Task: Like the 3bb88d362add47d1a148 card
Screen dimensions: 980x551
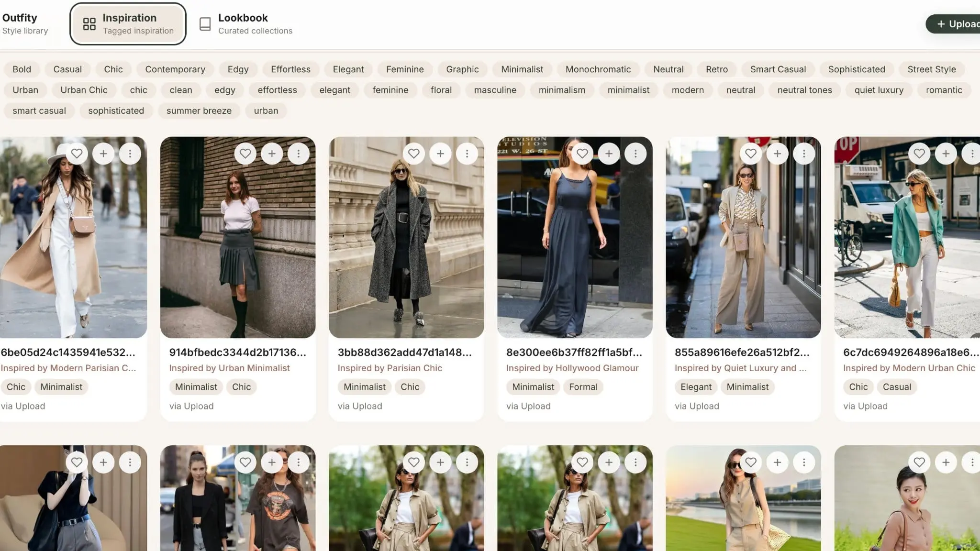Action: 414,154
